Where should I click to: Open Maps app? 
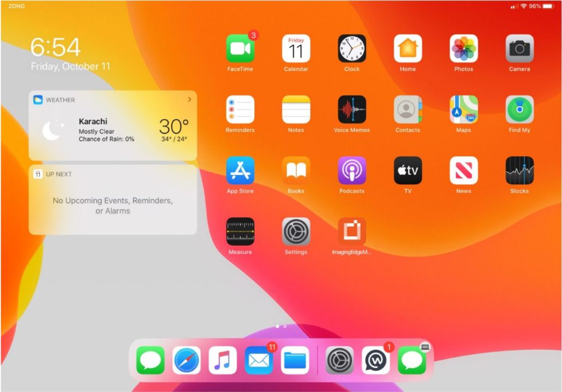point(464,110)
